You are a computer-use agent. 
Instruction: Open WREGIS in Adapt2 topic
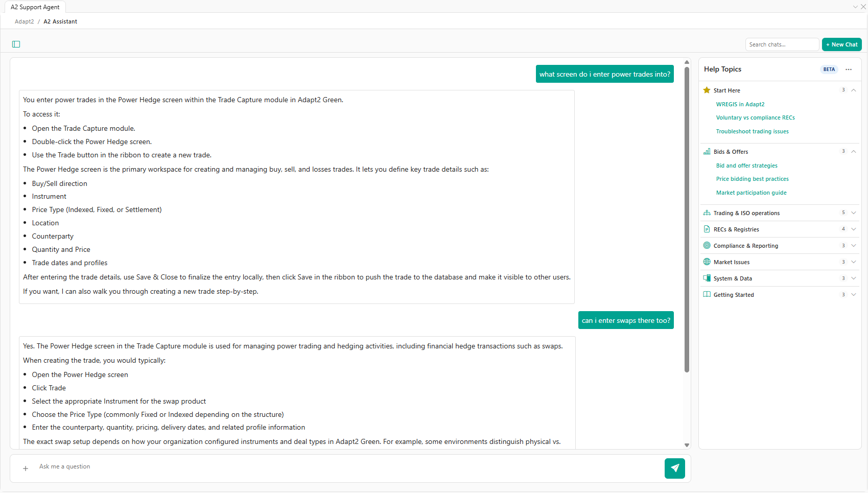740,104
